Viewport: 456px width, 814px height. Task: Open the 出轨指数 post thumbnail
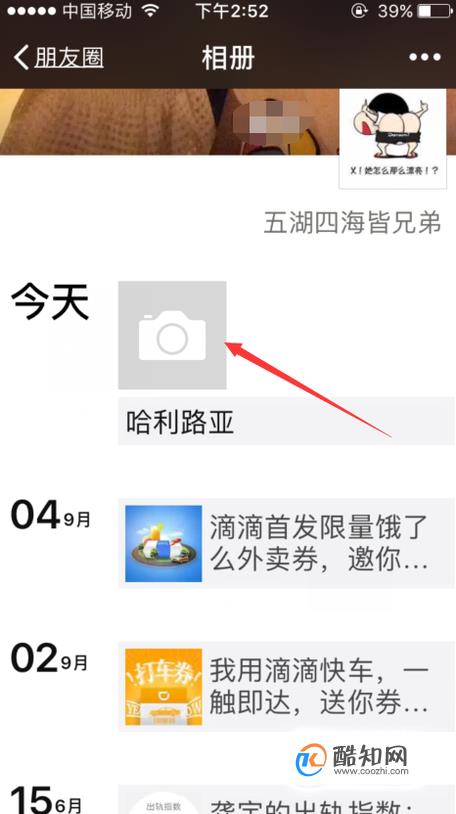164,802
